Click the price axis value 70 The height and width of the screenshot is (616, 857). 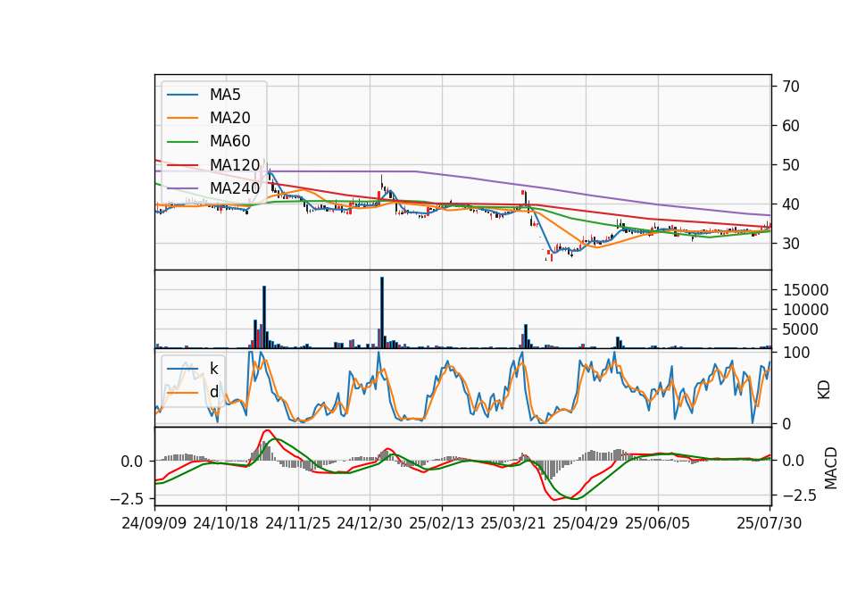791,87
